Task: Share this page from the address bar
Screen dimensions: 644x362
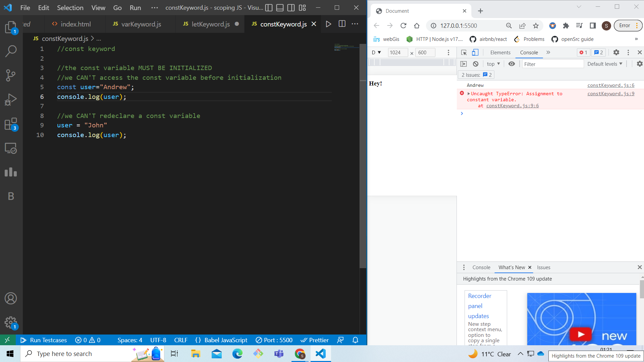Action: tap(522, 25)
